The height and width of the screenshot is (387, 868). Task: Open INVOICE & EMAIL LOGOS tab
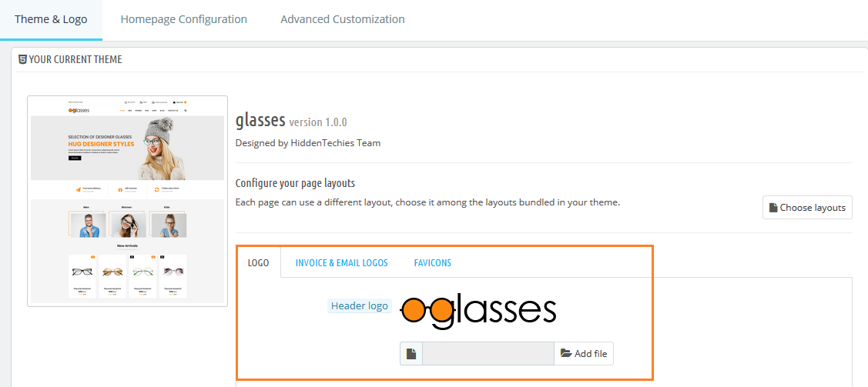341,263
